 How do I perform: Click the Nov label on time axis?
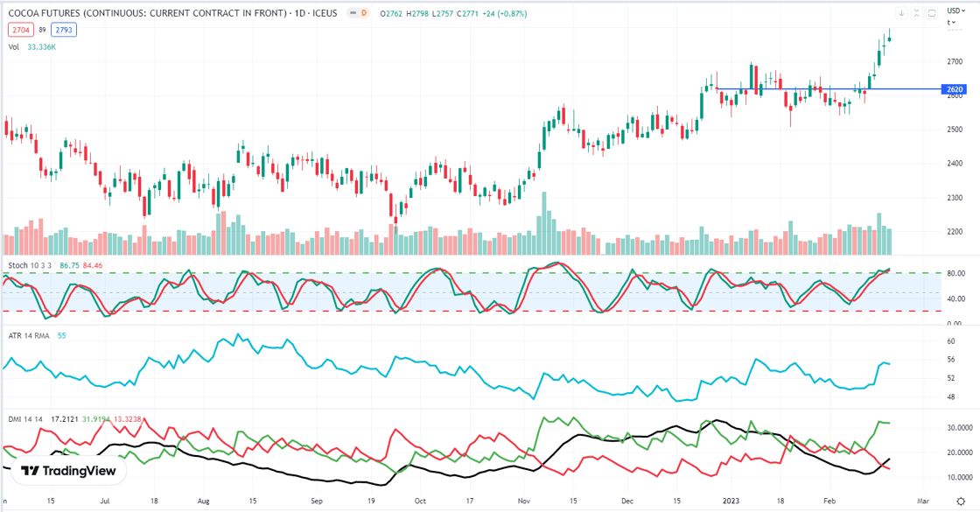(x=524, y=501)
